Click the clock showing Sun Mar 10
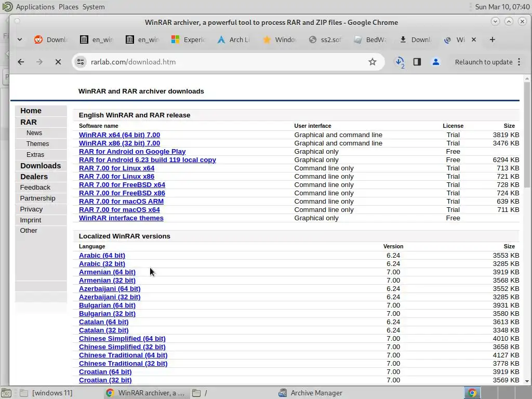This screenshot has height=399, width=532. (502, 7)
